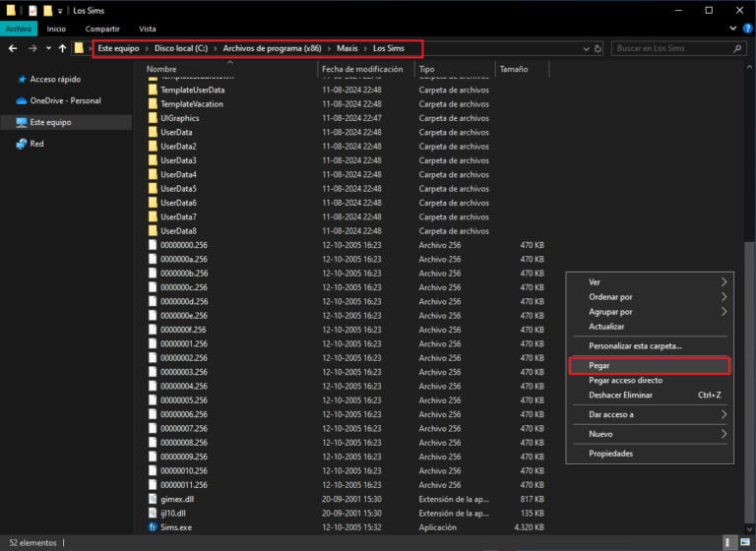
Task: Select file 00000009.256
Action: 184,457
